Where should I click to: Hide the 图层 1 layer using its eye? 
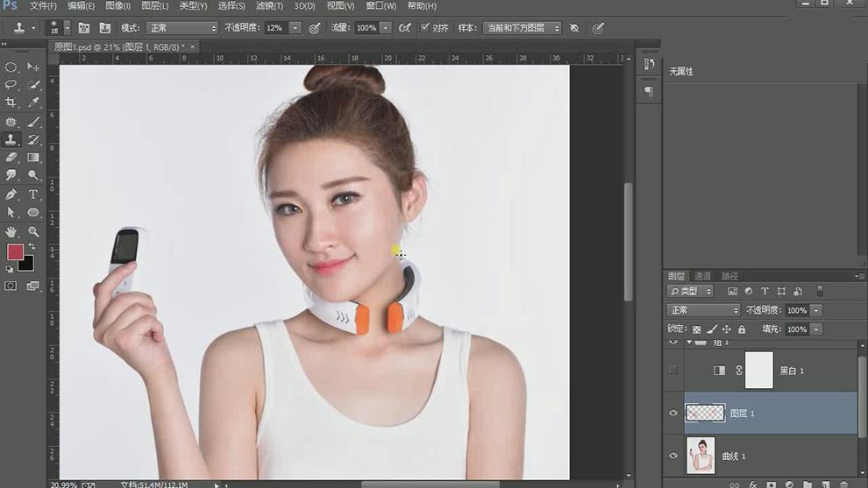(673, 414)
